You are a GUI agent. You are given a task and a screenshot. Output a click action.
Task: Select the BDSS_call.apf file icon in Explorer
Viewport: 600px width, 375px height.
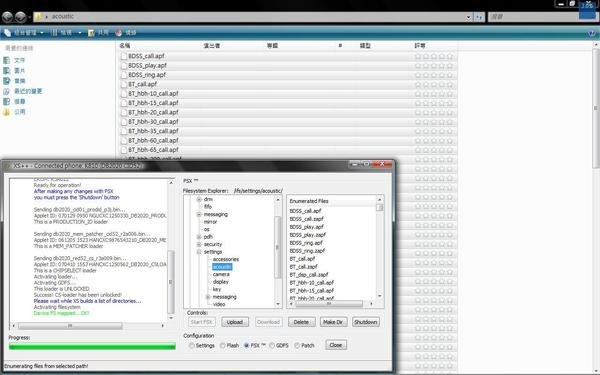(124, 56)
